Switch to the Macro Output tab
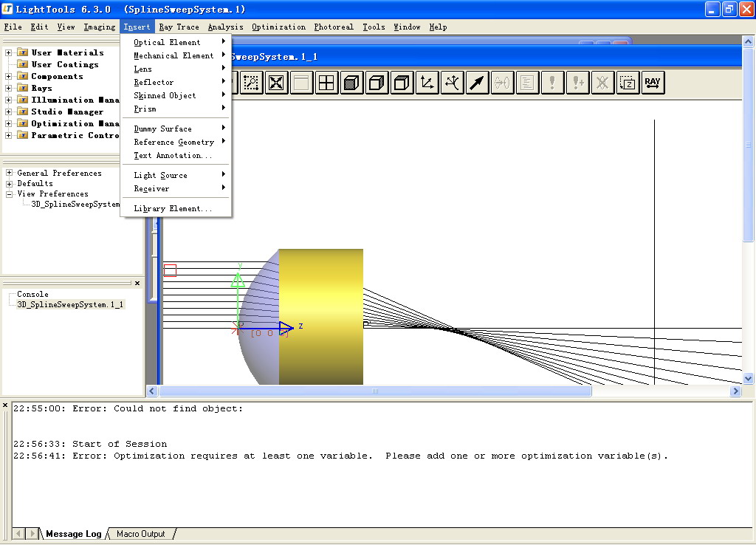Screen dimensions: 756x545 point(141,534)
